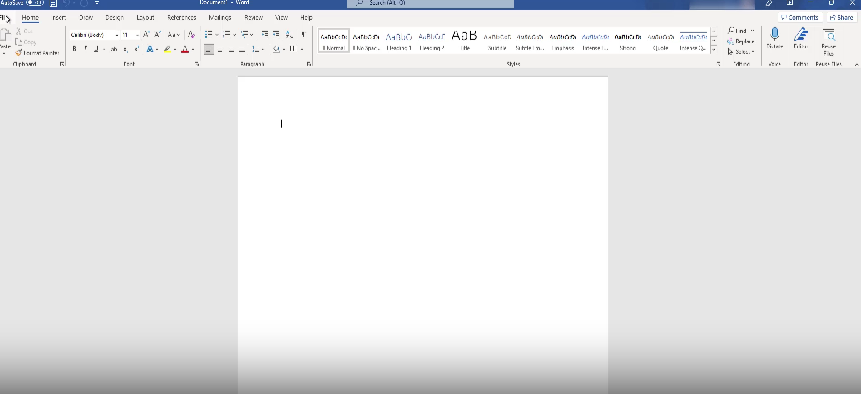The height and width of the screenshot is (394, 861).
Task: Click the Copy button
Action: (26, 42)
